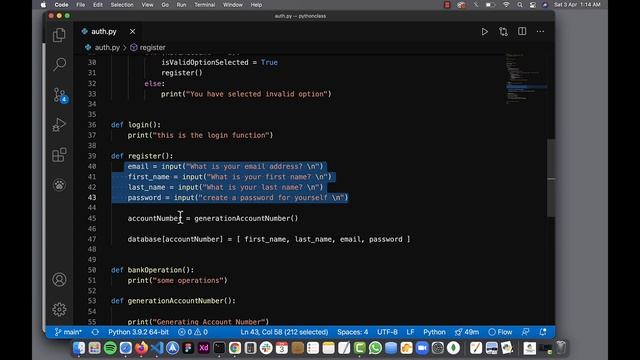This screenshot has height=360, width=640.
Task: Open the Code application menu
Action: tap(61, 5)
